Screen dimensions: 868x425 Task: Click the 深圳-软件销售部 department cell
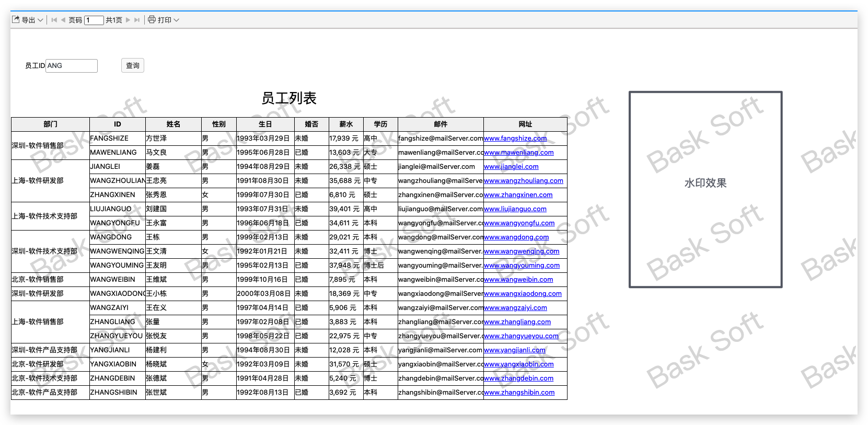(51, 145)
